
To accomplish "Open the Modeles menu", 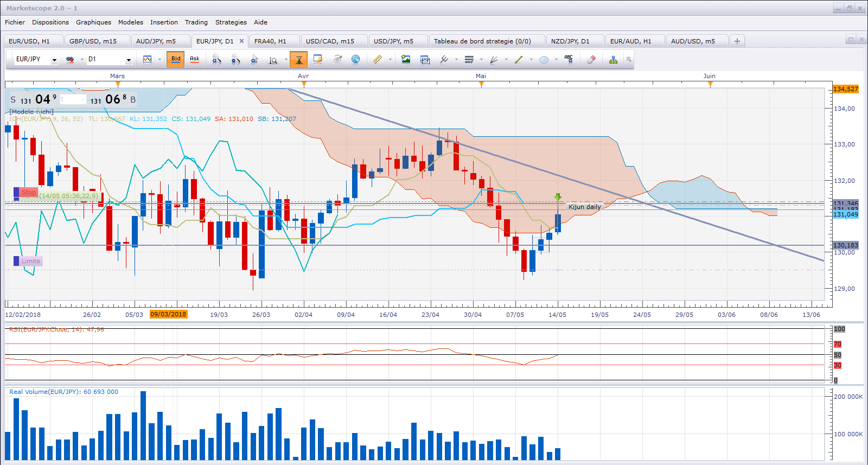I will (x=131, y=22).
